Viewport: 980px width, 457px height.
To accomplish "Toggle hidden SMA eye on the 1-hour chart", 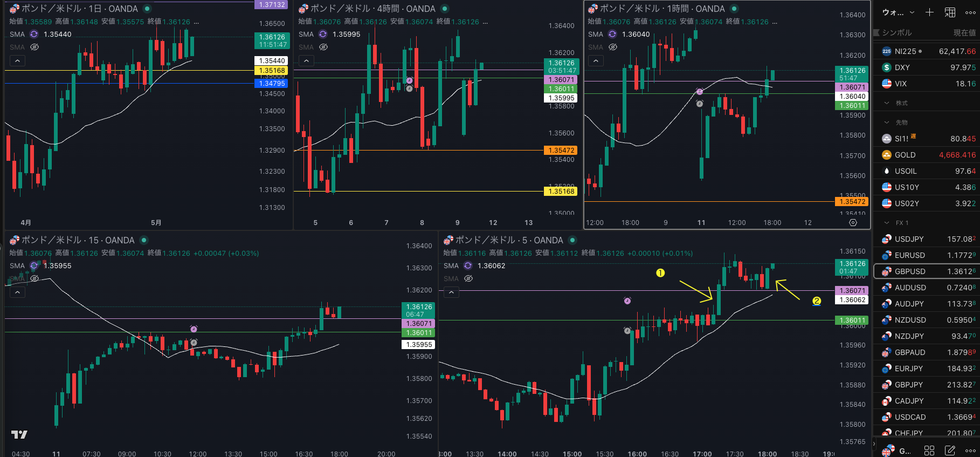I will click(x=613, y=47).
